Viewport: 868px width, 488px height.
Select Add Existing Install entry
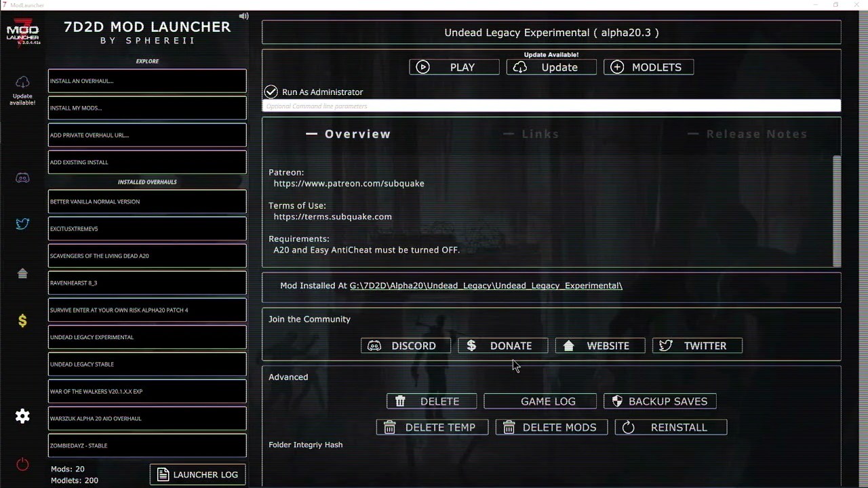point(147,162)
